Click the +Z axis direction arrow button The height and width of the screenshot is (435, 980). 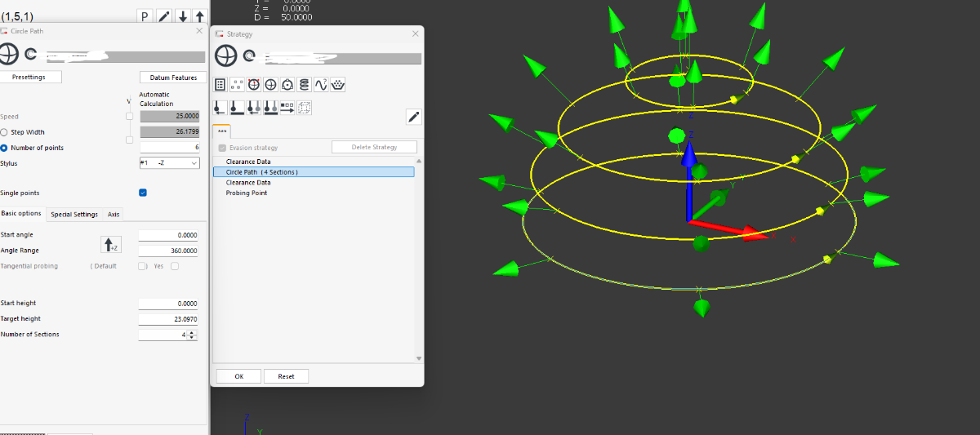(x=110, y=243)
